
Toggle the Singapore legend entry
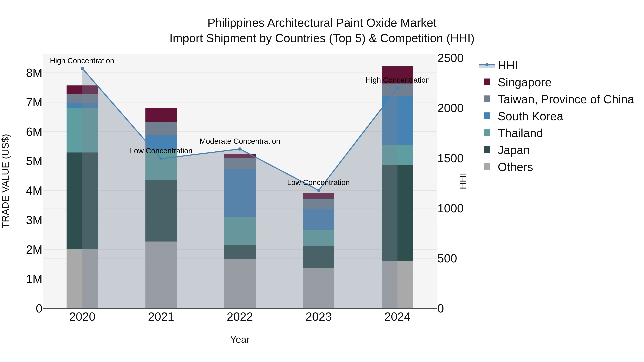tap(517, 82)
